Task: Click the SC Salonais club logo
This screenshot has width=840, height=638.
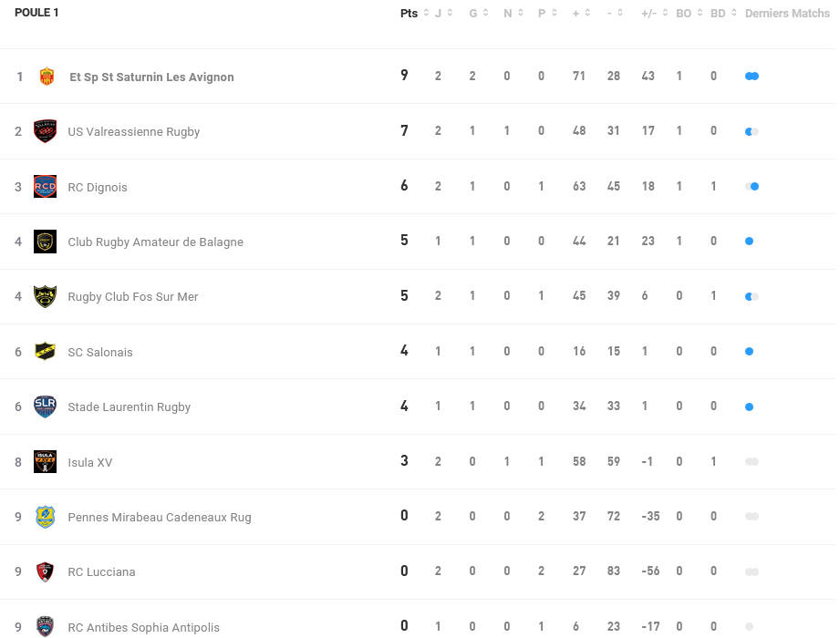Action: point(45,352)
